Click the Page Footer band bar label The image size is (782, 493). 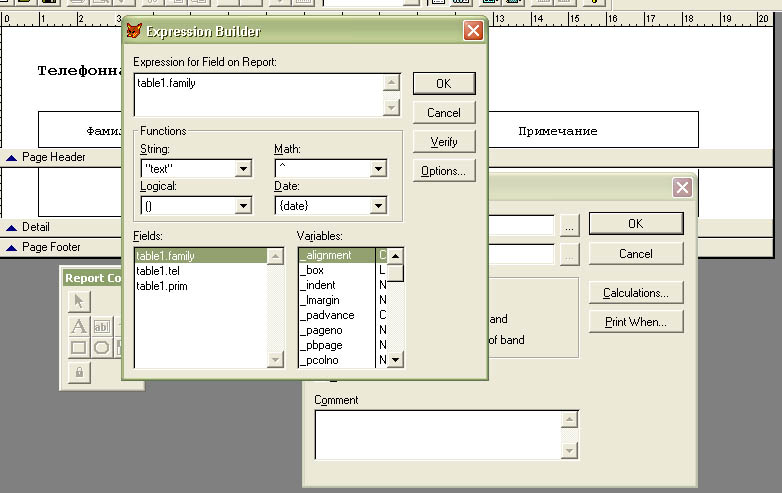[x=51, y=247]
